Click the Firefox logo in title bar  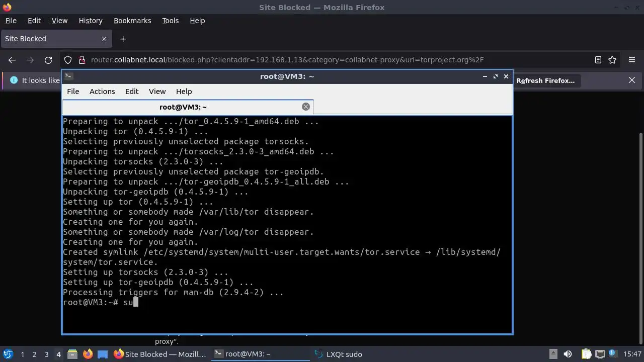(x=7, y=7)
